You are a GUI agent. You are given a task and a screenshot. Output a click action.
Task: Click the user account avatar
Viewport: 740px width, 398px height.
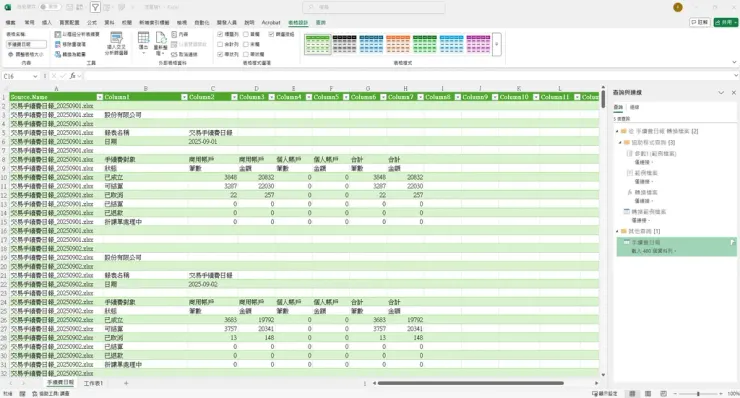[x=678, y=7]
